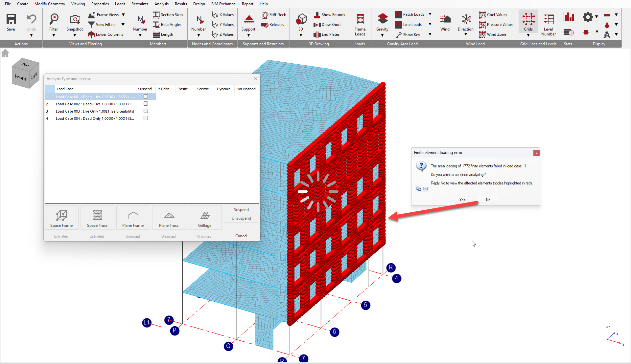631x364 pixels.
Task: Click the Level Number icon
Action: [x=549, y=19]
